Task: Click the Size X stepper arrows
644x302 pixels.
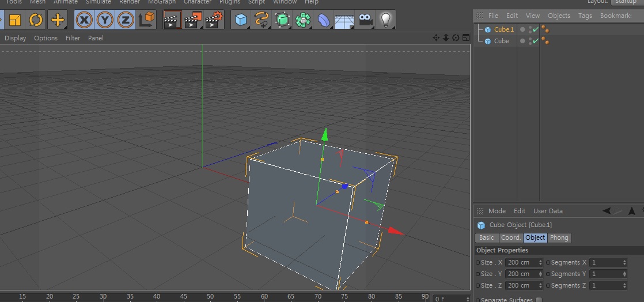Action: click(540, 262)
